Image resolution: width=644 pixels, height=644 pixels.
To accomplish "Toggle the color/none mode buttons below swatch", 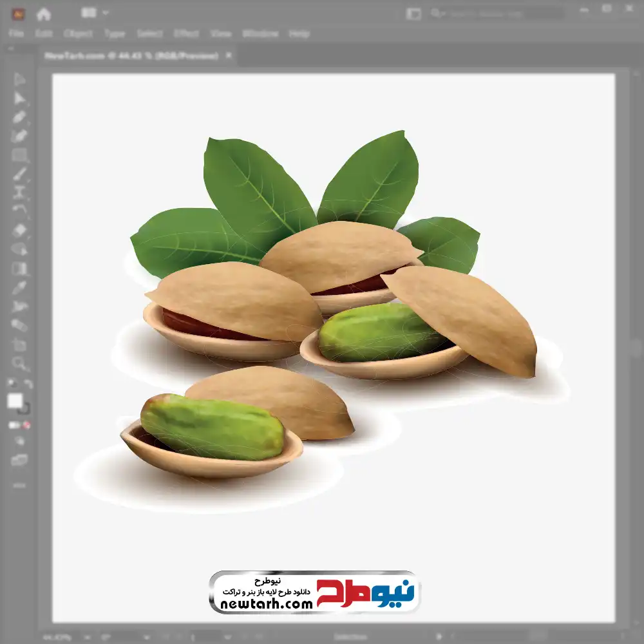I will [x=19, y=425].
